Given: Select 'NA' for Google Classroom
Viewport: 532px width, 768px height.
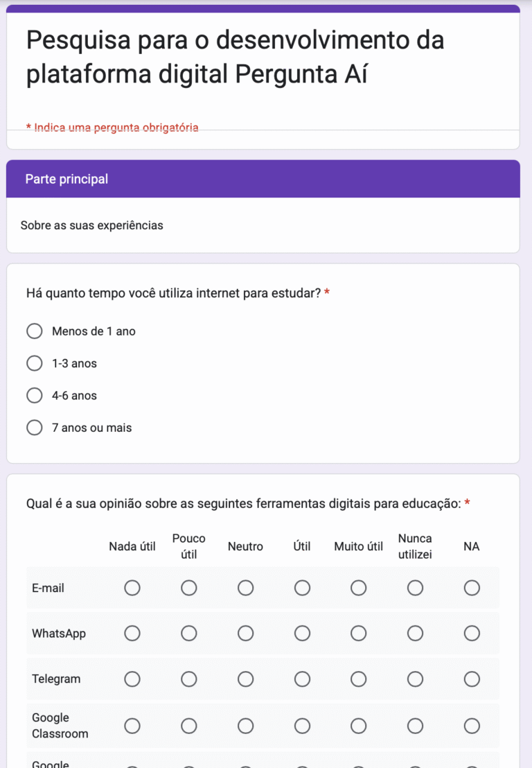Looking at the screenshot, I should pos(472,726).
